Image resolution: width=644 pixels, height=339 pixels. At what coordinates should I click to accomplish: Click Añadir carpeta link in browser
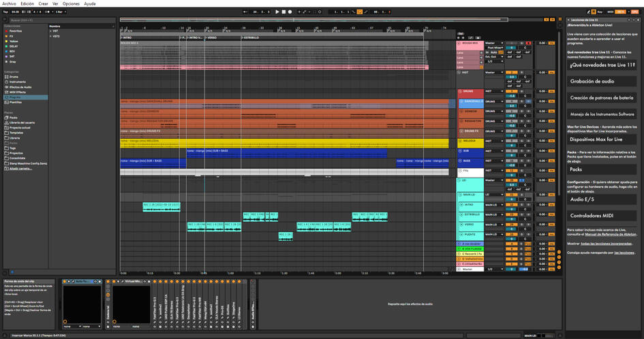point(20,168)
